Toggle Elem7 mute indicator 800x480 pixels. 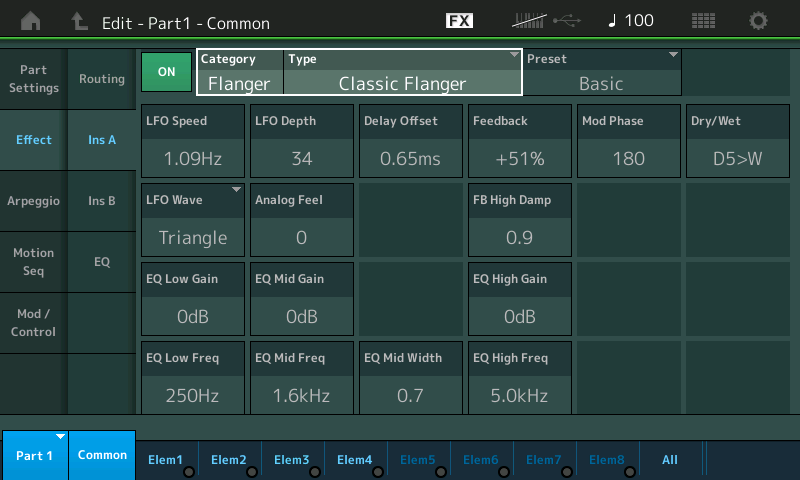click(x=567, y=472)
